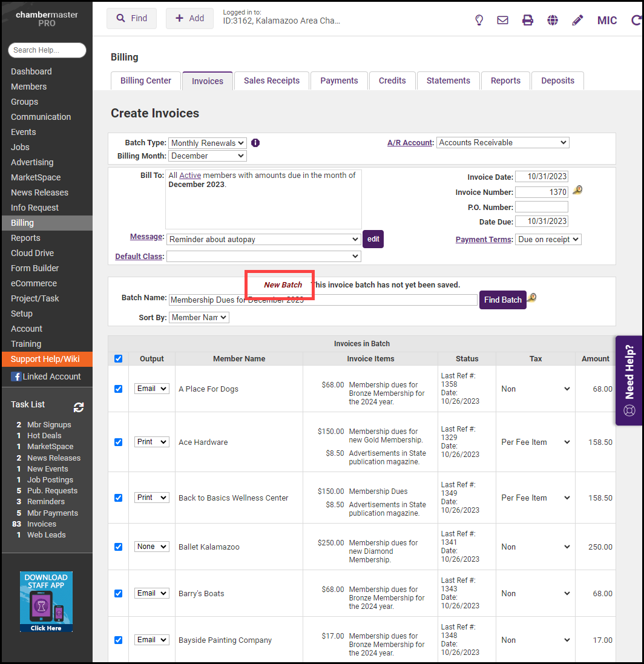Click the pencil edit icon in header
The image size is (644, 664).
tap(577, 20)
